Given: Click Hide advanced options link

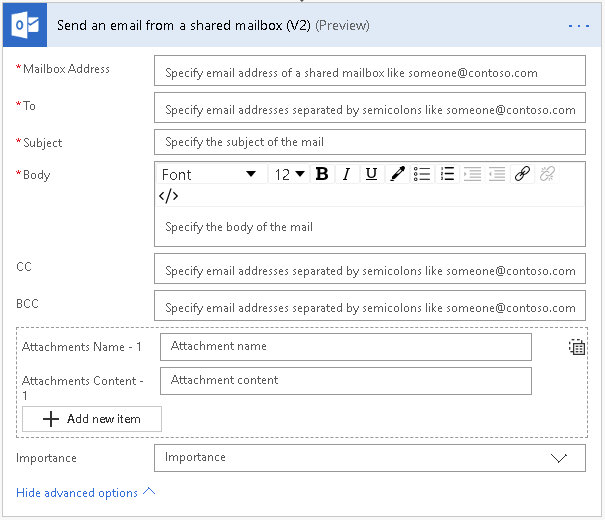Looking at the screenshot, I should [x=86, y=493].
